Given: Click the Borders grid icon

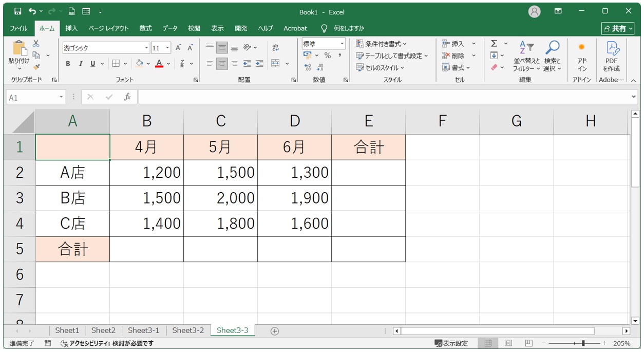Looking at the screenshot, I should click(116, 64).
